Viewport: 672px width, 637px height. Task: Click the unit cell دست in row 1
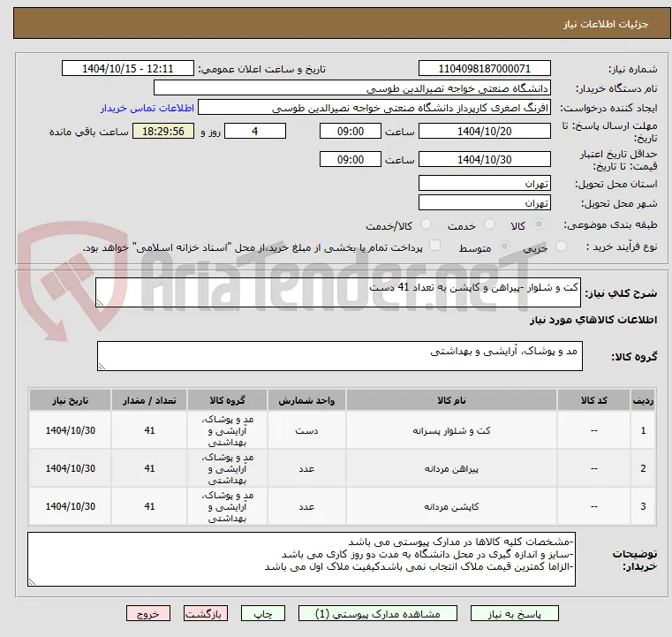306,430
